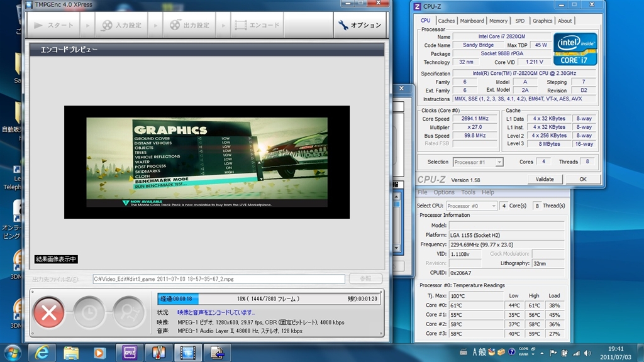Open 出力設定 (output settings) in TMPGEnc
This screenshot has height=362, width=644.
(x=190, y=25)
